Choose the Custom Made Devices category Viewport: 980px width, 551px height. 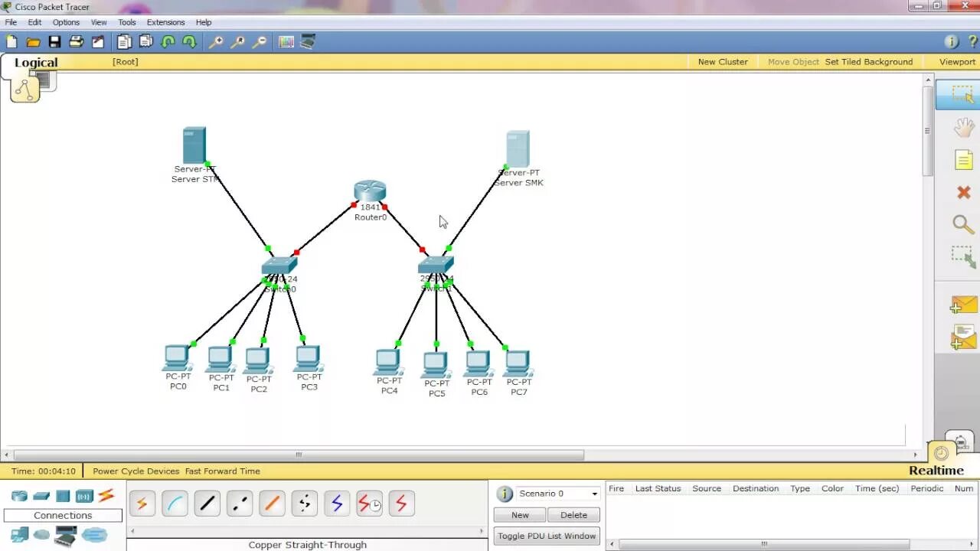(65, 536)
